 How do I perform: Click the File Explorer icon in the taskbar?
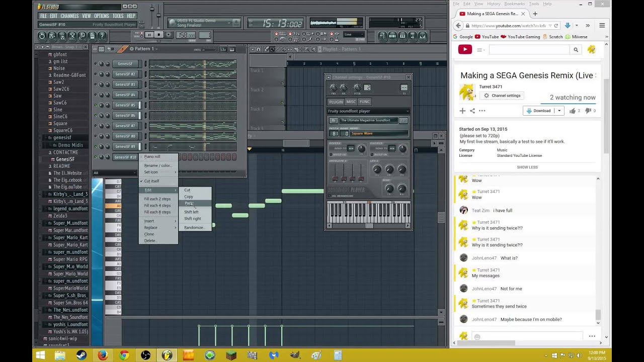(x=60, y=355)
